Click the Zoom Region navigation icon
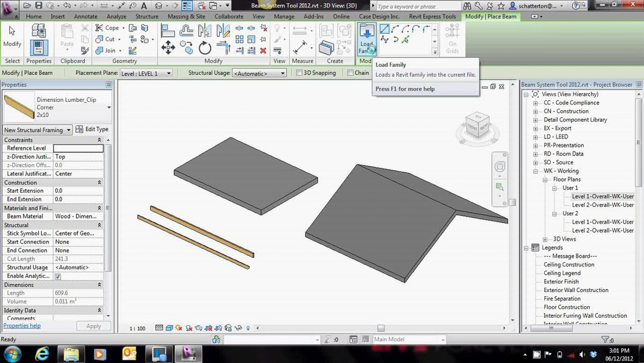 click(500, 187)
